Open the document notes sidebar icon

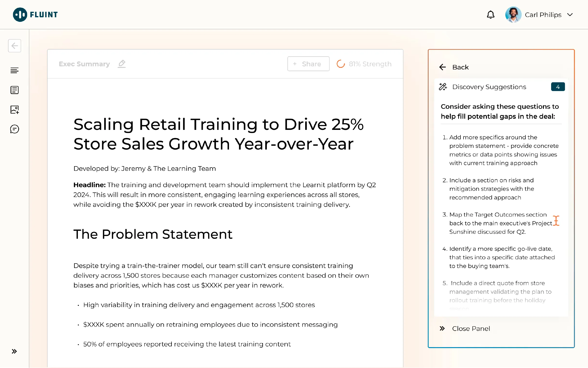[x=15, y=90]
